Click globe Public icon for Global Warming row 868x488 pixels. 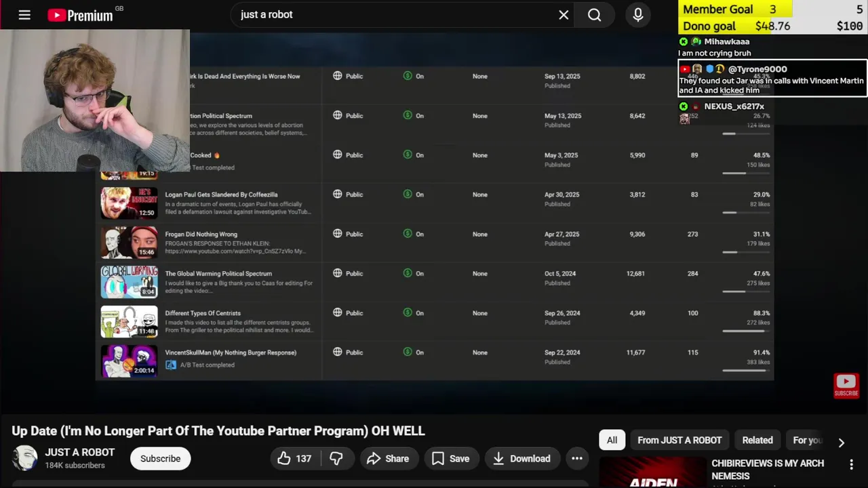[x=337, y=273]
